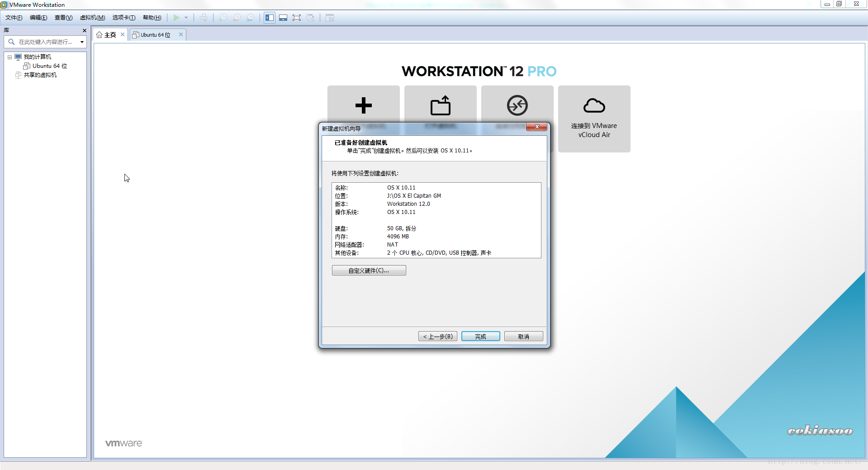Click the memory value 4096 MB
This screenshot has width=868, height=470.
pos(398,237)
